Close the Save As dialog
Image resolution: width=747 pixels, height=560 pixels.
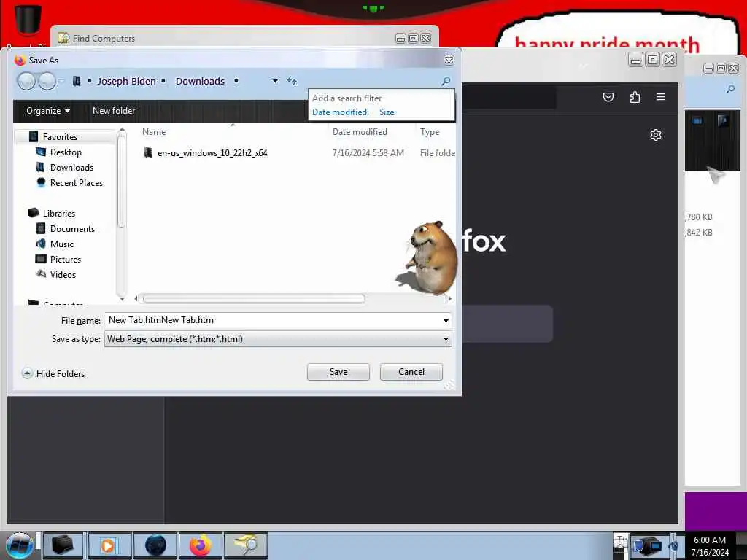449,60
